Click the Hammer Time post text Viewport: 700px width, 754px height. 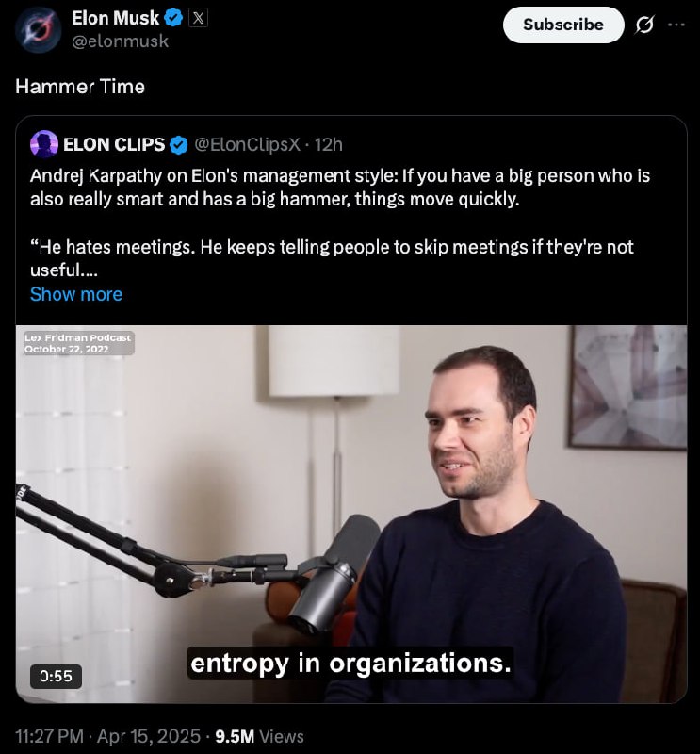[80, 87]
